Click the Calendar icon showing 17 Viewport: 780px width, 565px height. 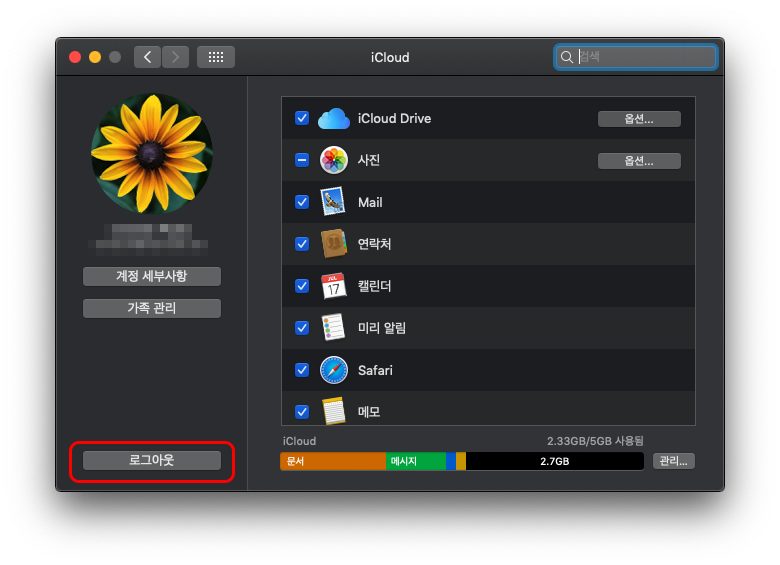pyautogui.click(x=333, y=285)
